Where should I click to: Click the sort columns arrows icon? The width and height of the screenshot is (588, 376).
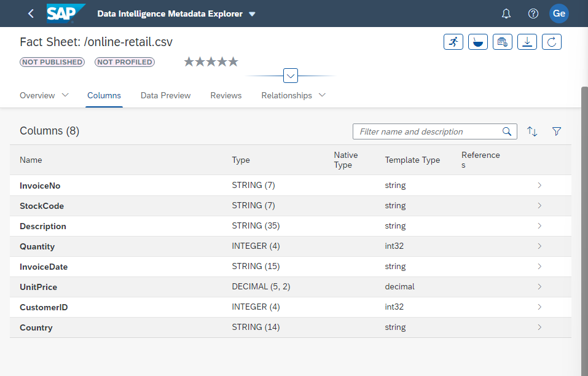(x=532, y=131)
